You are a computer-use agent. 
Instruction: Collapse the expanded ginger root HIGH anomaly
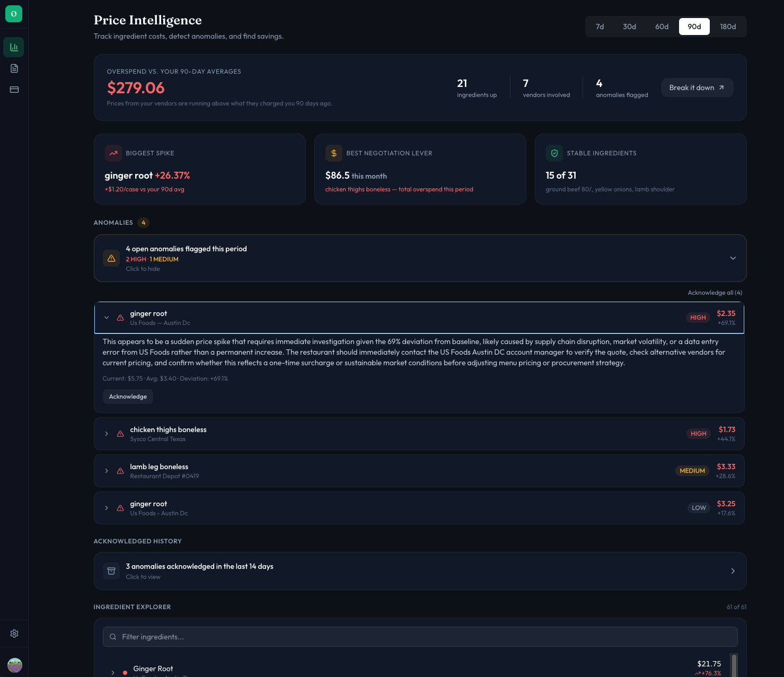click(x=107, y=318)
